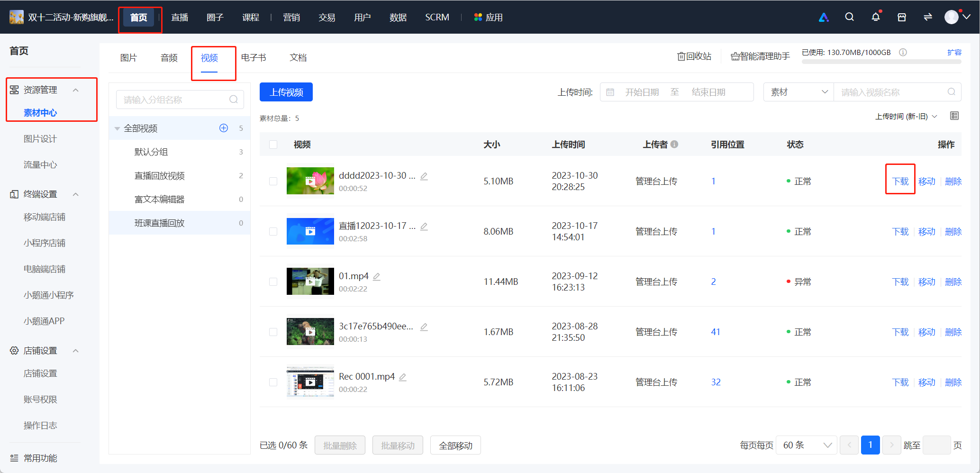Click the 扩容 link
980x473 pixels.
[x=954, y=52]
